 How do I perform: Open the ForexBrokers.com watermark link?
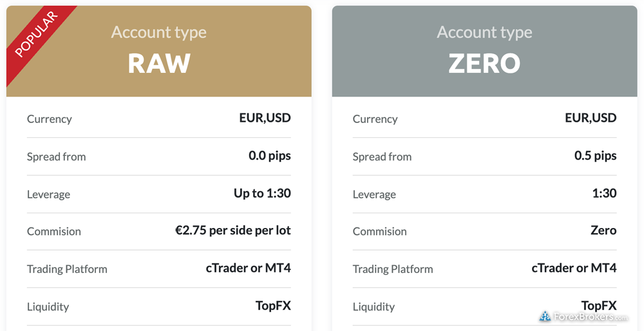[x=583, y=317]
